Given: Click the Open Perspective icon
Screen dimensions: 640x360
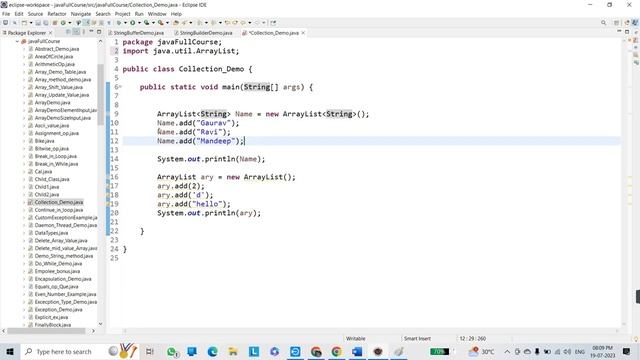Looking at the screenshot, I should click(x=616, y=23).
